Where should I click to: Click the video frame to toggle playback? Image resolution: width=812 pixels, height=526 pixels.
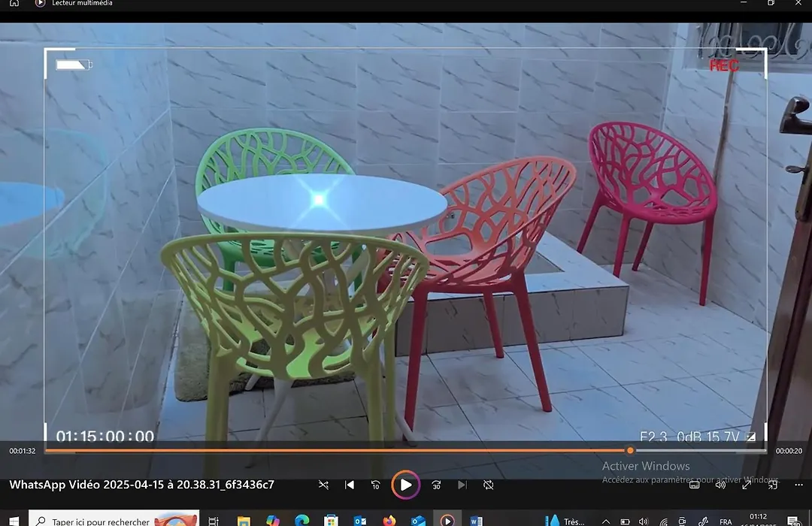coord(405,233)
